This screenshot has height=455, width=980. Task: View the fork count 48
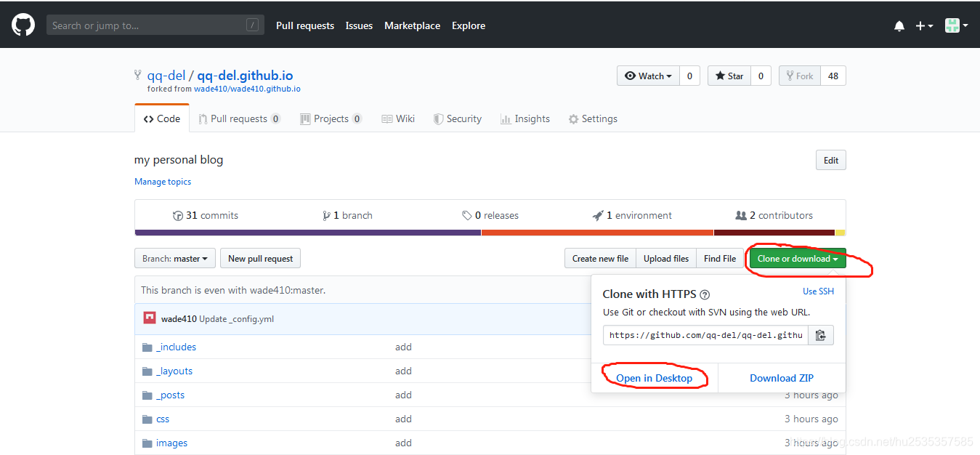point(833,76)
